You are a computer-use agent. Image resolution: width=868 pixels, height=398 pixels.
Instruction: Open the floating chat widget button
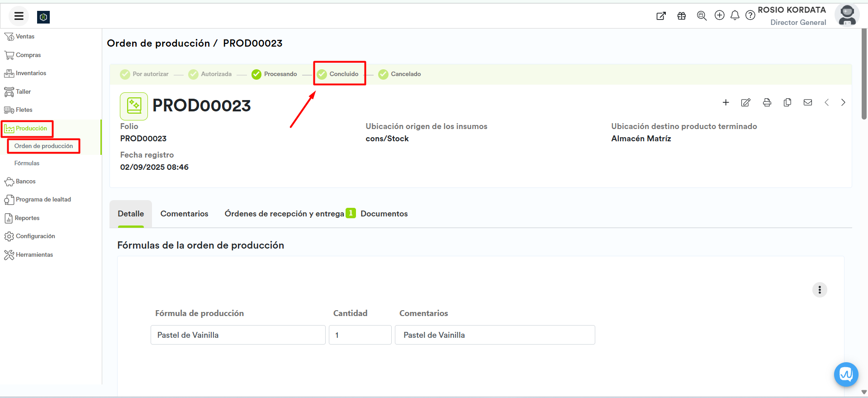click(846, 374)
